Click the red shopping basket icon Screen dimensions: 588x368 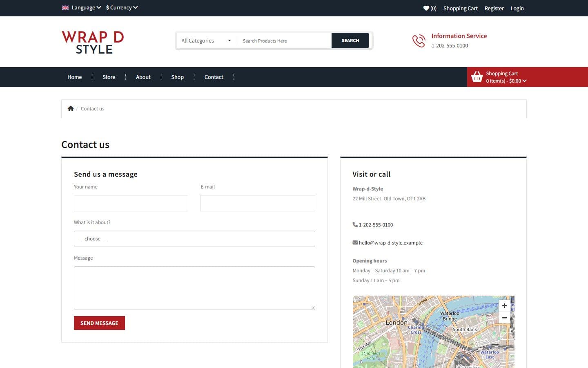(x=477, y=76)
